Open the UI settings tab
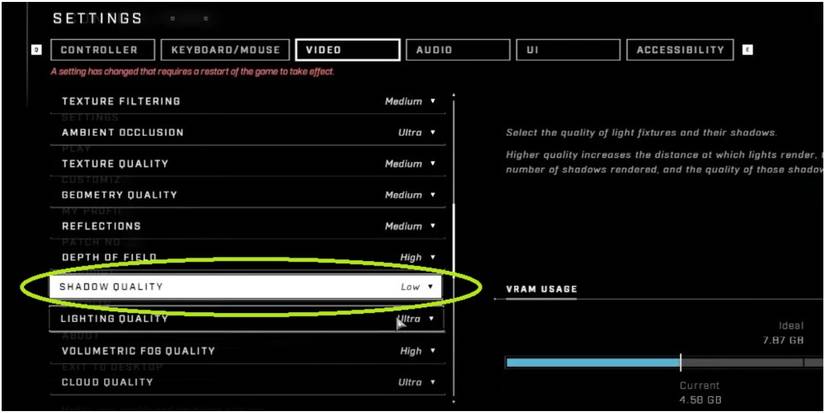Viewport: 825px width, 413px height. pyautogui.click(x=565, y=50)
